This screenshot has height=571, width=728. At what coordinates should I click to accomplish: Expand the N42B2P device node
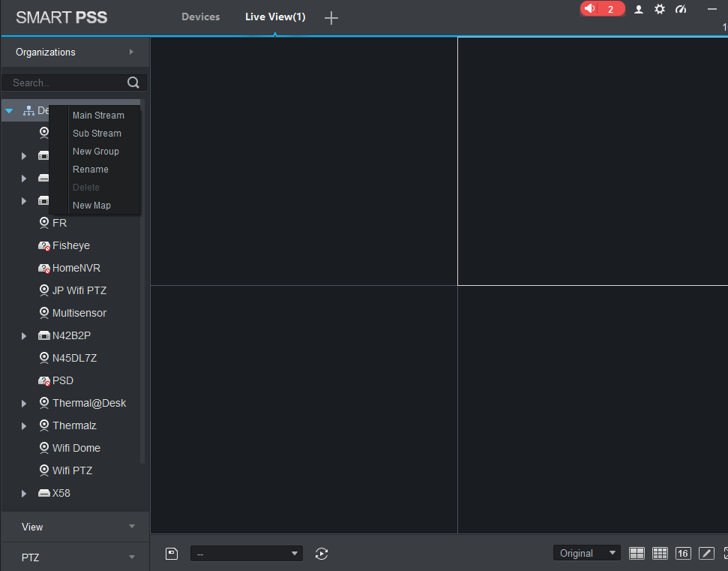24,336
